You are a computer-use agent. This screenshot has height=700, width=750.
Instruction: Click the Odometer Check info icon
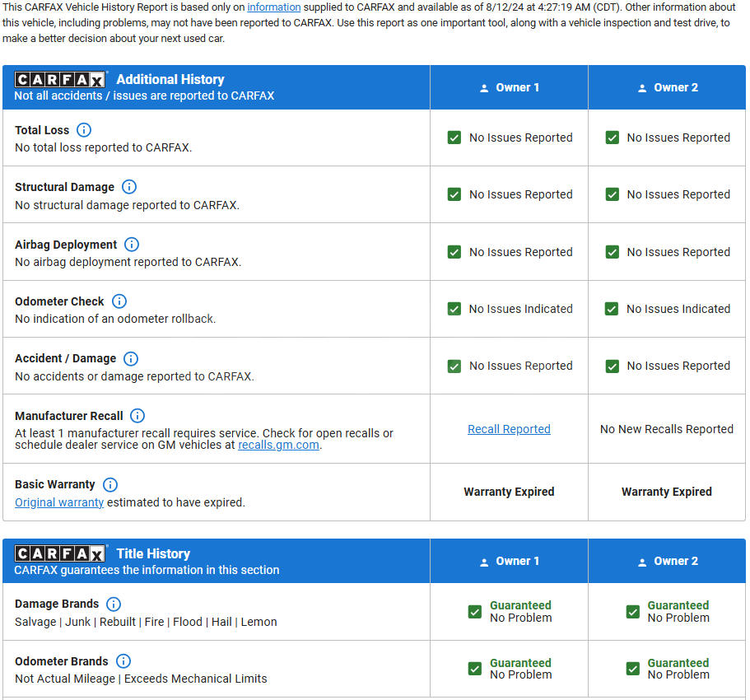click(119, 301)
